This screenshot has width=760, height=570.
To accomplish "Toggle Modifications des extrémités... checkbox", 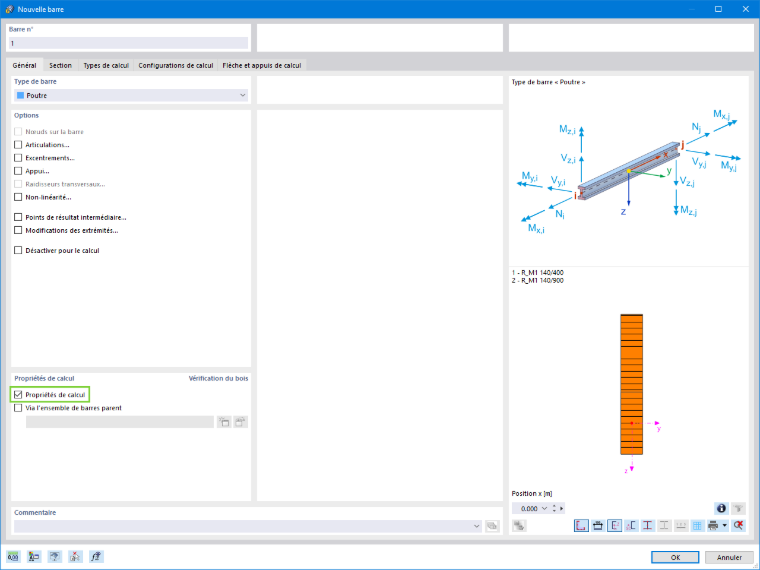I will coord(18,230).
